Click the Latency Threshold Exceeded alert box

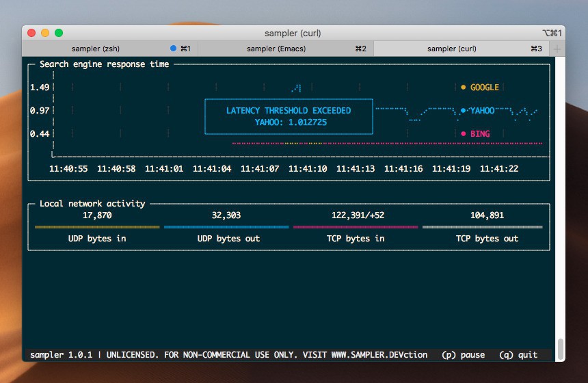coord(289,116)
